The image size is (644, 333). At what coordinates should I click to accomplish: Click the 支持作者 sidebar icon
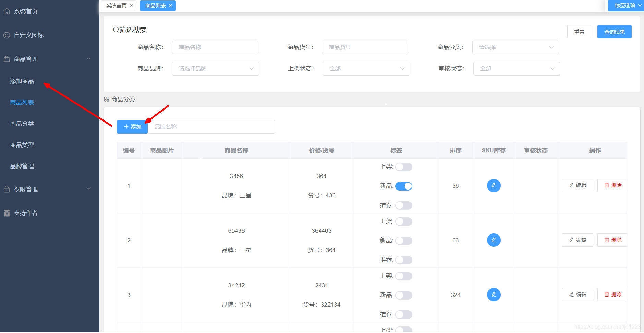click(7, 213)
